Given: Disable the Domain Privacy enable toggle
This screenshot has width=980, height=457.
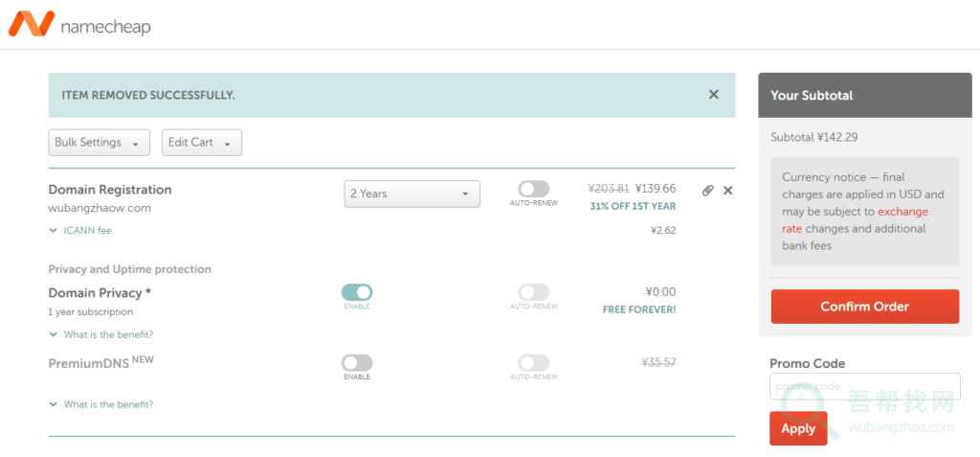Looking at the screenshot, I should click(357, 292).
